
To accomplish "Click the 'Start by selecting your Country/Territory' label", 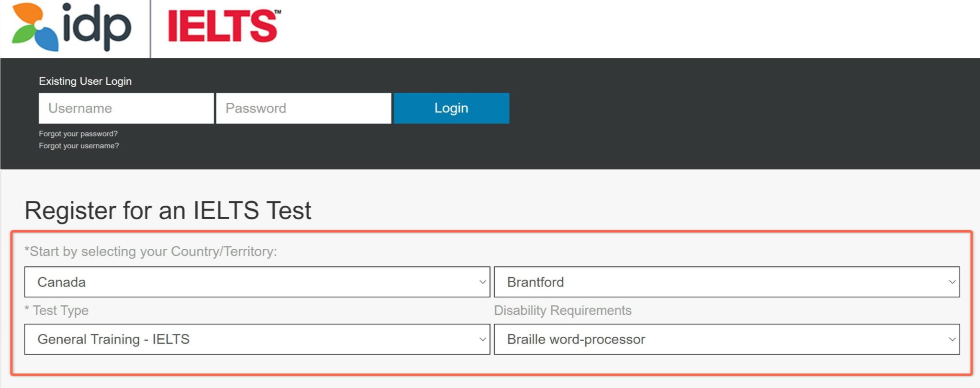I will (151, 251).
